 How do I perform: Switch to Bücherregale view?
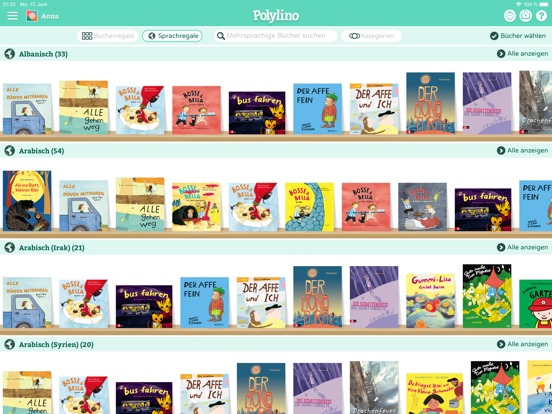[x=108, y=36]
